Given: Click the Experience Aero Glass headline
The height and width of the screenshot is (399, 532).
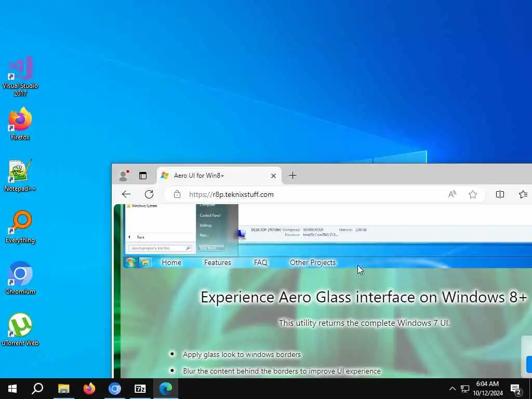Looking at the screenshot, I should coord(364,297).
